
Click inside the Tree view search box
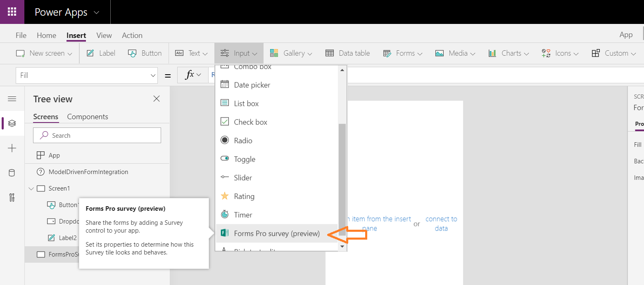pos(97,135)
